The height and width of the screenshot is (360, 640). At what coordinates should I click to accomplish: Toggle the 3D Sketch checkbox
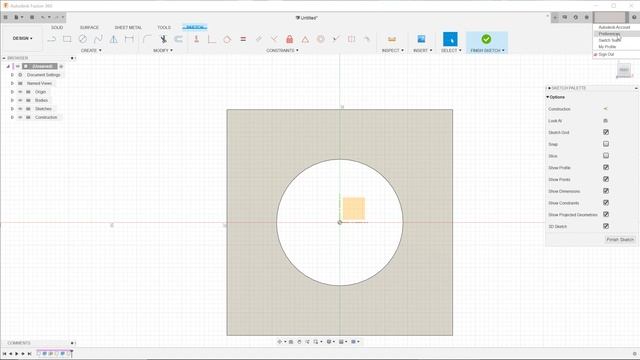point(606,226)
